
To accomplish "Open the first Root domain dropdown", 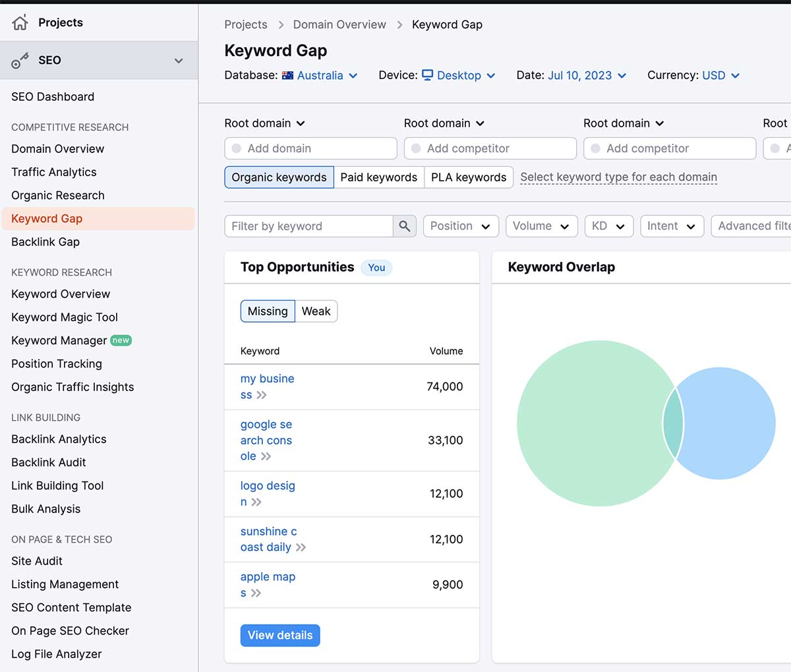I will [x=264, y=123].
